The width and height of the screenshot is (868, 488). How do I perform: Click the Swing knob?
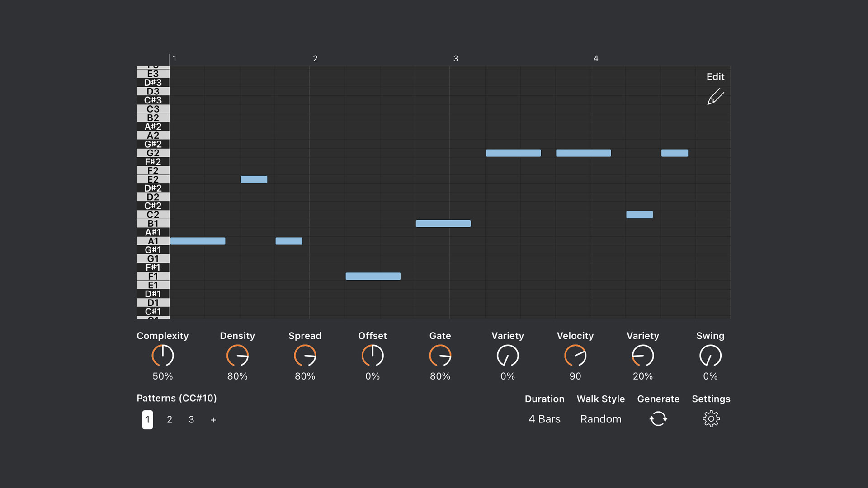click(710, 356)
